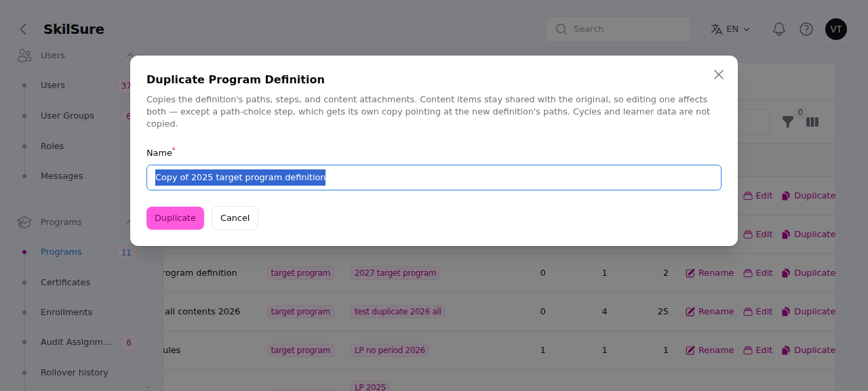
Task: Open Audit Assignments in sidebar
Action: 76,342
